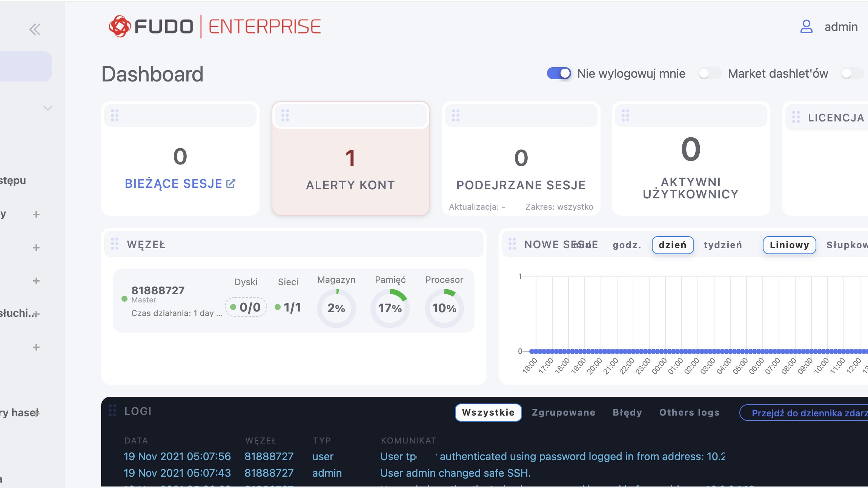Enable the Market dashlet'ów toggle

click(710, 73)
